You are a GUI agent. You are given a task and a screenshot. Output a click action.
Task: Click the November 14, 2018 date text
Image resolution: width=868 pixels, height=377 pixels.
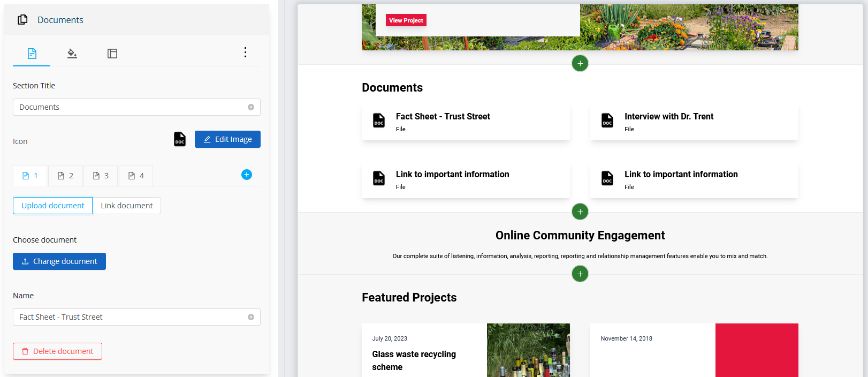pyautogui.click(x=626, y=338)
